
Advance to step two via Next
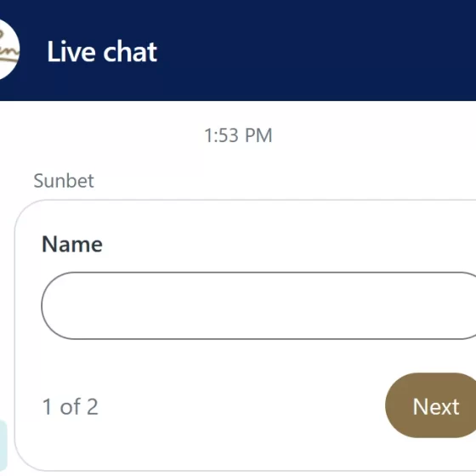pyautogui.click(x=430, y=405)
